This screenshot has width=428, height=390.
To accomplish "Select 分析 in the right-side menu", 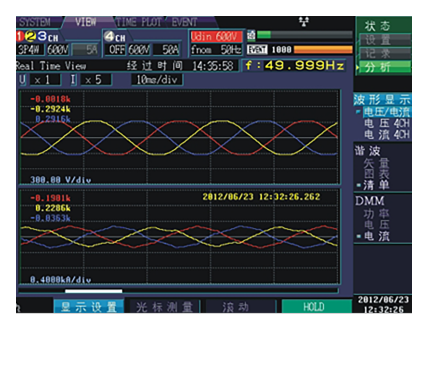I will [x=384, y=68].
